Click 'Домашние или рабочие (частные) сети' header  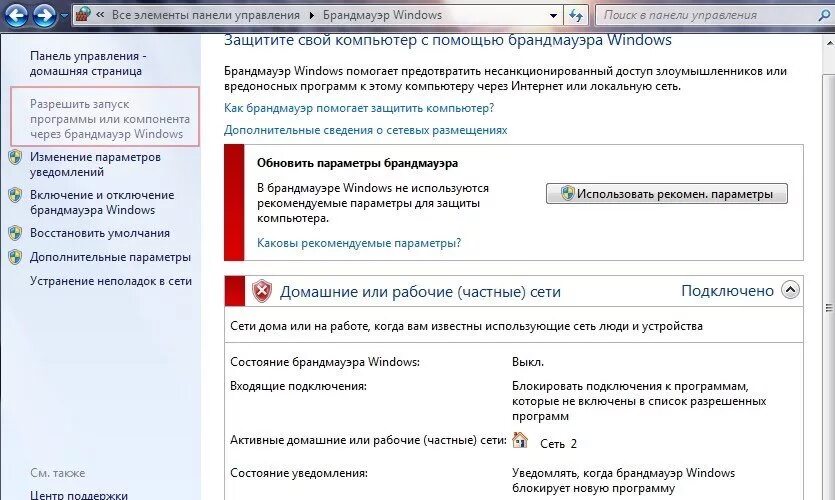[420, 292]
